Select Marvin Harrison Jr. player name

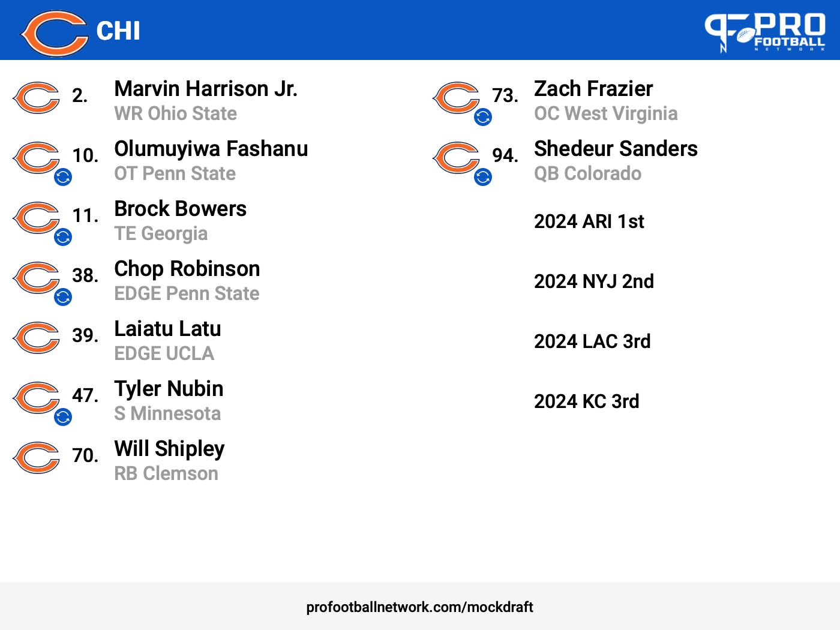tap(206, 89)
